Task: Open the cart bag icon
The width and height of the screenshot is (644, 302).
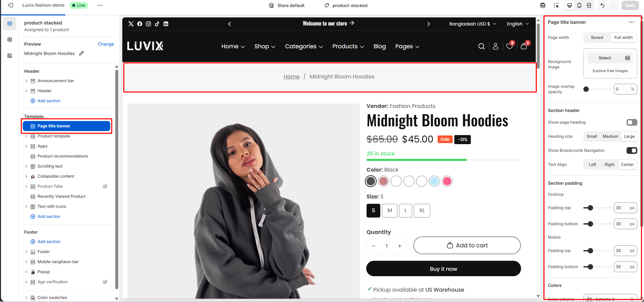Action: pos(524,46)
